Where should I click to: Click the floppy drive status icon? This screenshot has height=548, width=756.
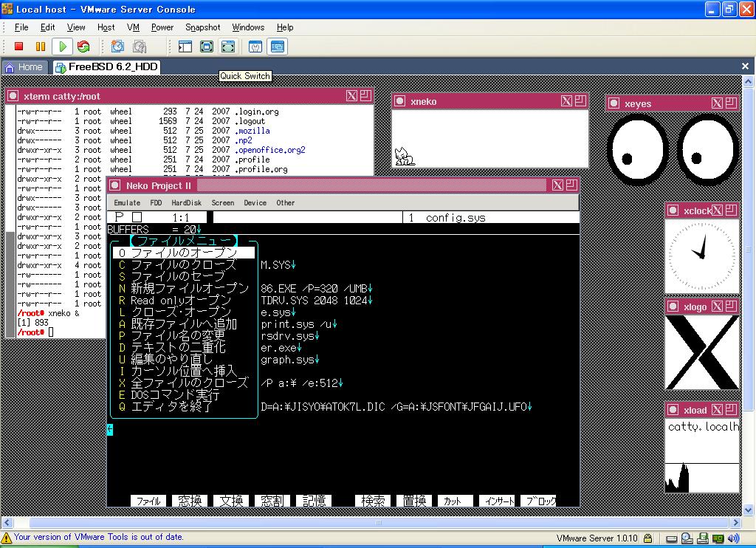pos(703,538)
